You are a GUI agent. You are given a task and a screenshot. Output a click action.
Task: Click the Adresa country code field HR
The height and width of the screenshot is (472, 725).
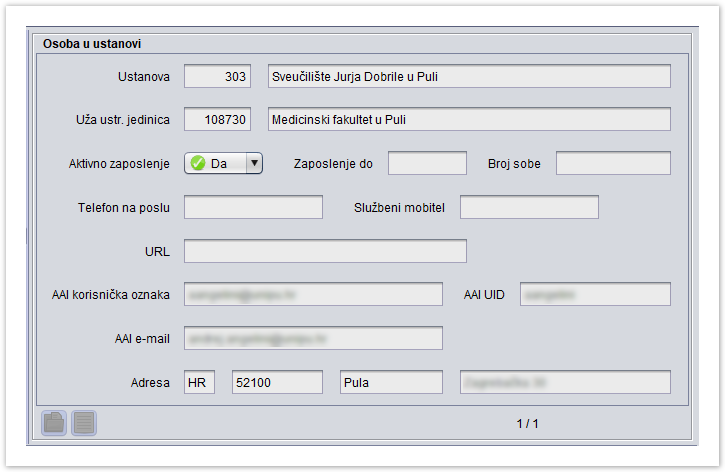[199, 383]
